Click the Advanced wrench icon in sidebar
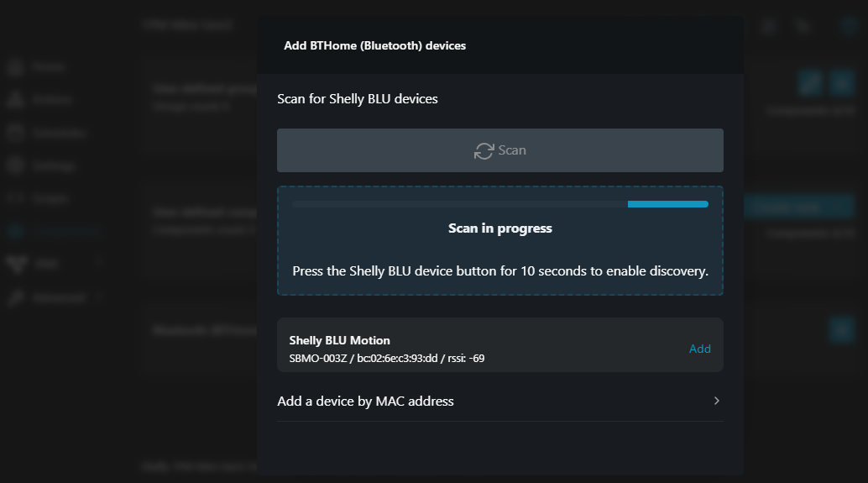 15,297
